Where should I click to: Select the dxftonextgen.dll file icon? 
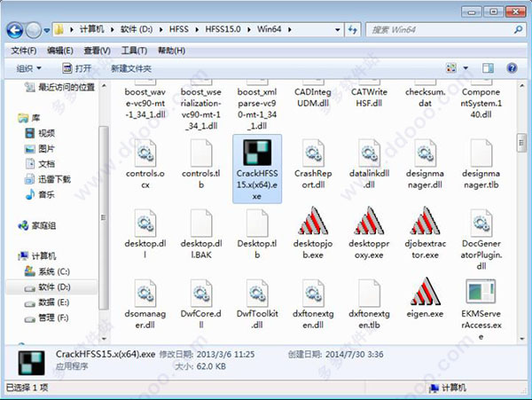[313, 294]
